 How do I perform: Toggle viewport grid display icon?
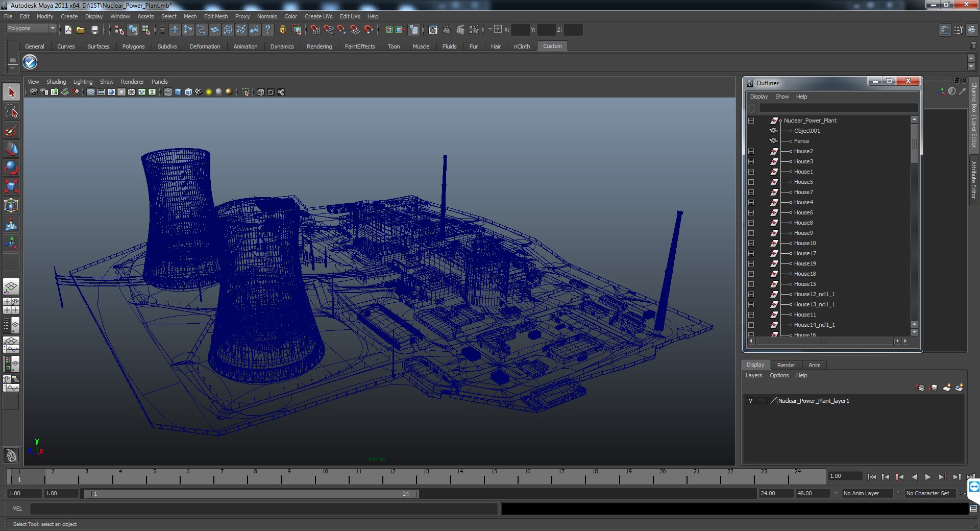point(91,92)
